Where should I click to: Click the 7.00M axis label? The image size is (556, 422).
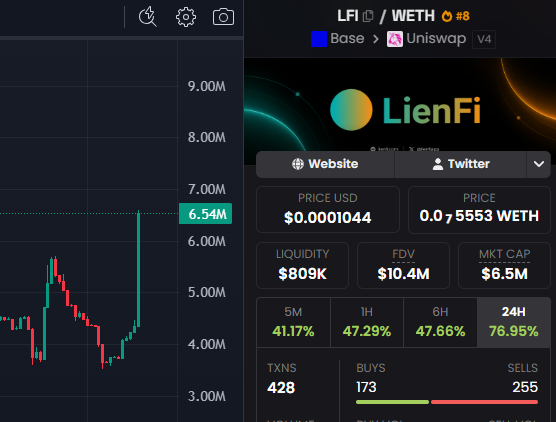tap(207, 189)
